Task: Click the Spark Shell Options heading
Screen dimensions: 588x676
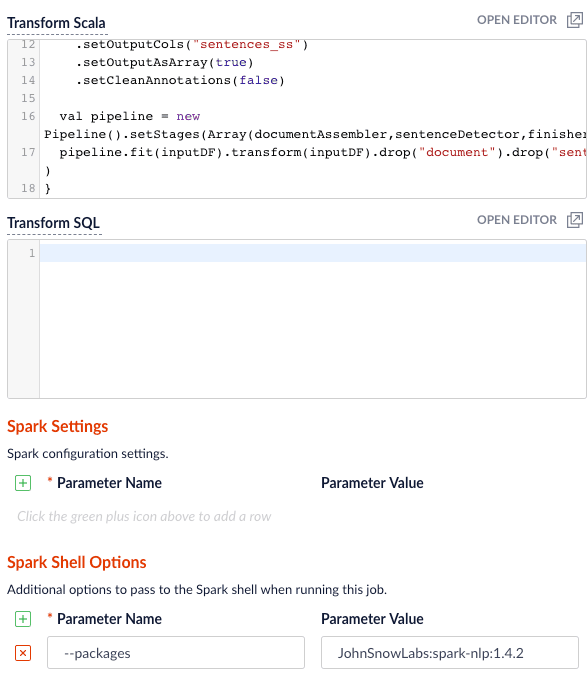Action: pos(77,563)
